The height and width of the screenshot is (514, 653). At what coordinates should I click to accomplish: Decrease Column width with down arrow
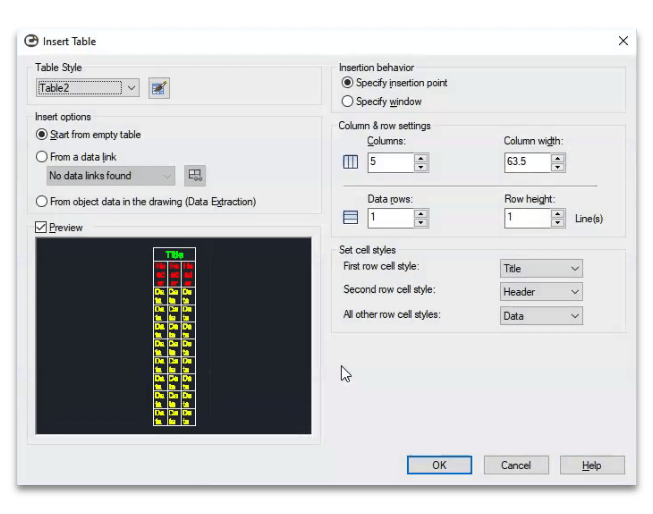[558, 167]
